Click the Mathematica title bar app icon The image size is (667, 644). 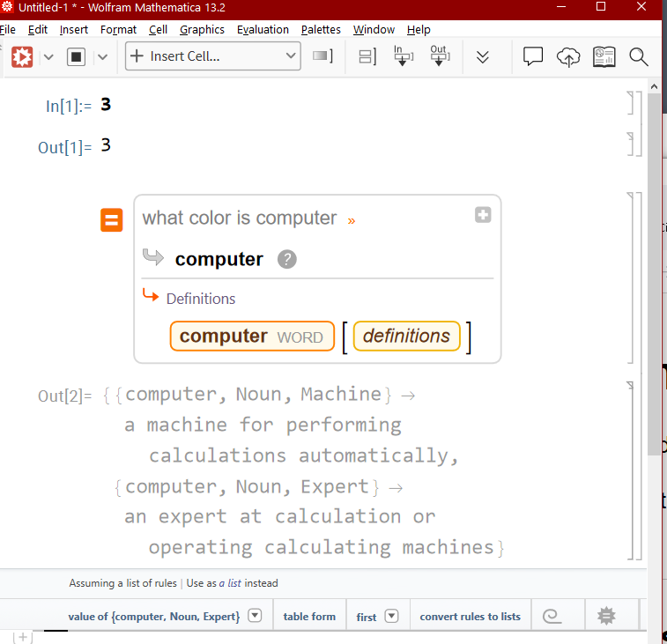7,6
